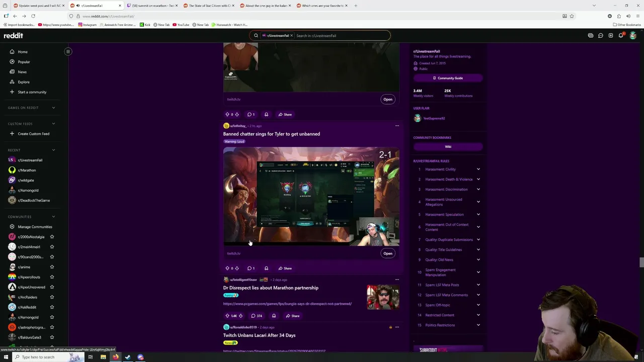Favorite r/Apexrollouts with its star

pos(52,277)
